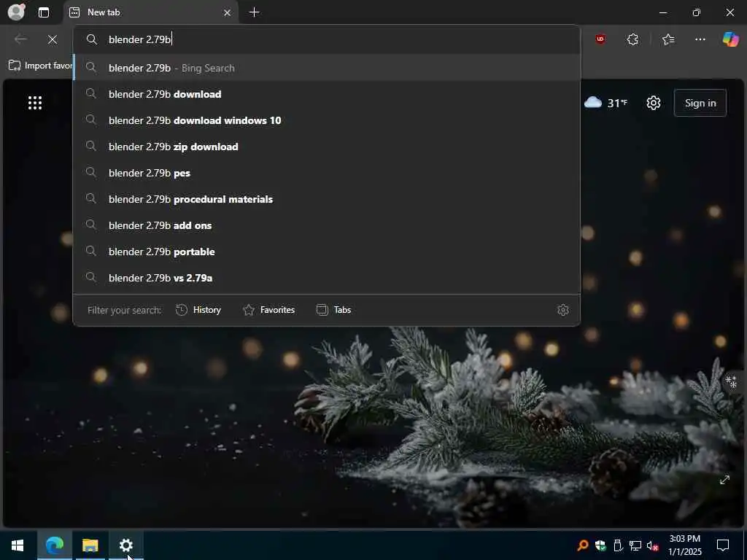The width and height of the screenshot is (747, 560).
Task: Select blender 2.79b Bing Search suggestion
Action: coord(326,68)
